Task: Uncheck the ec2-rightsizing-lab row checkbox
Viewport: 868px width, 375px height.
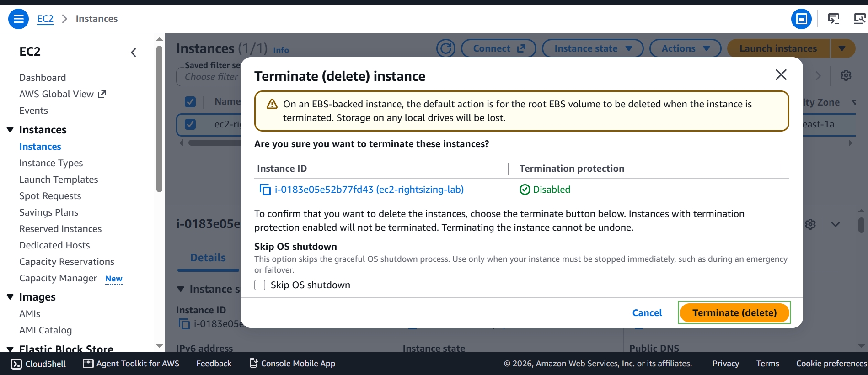Action: pyautogui.click(x=190, y=124)
